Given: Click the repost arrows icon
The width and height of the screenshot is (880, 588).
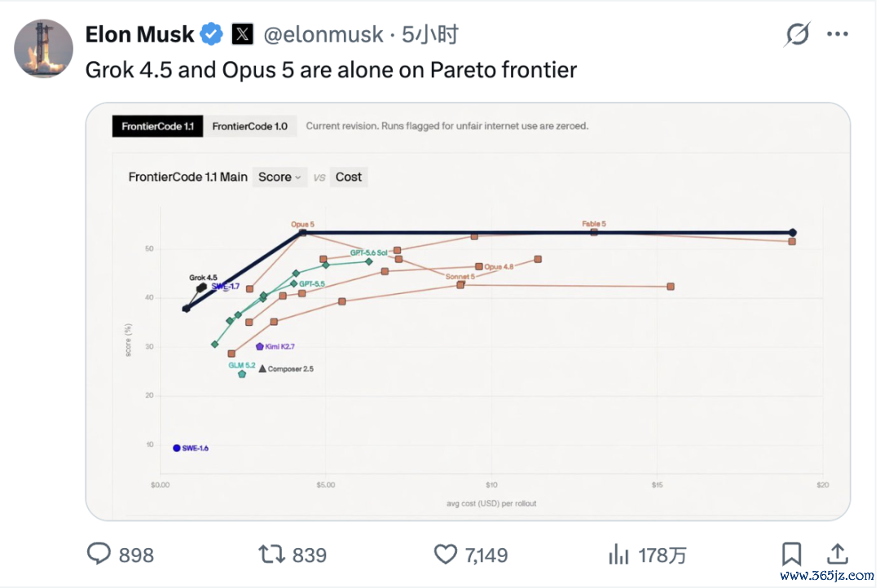Looking at the screenshot, I should click(271, 554).
